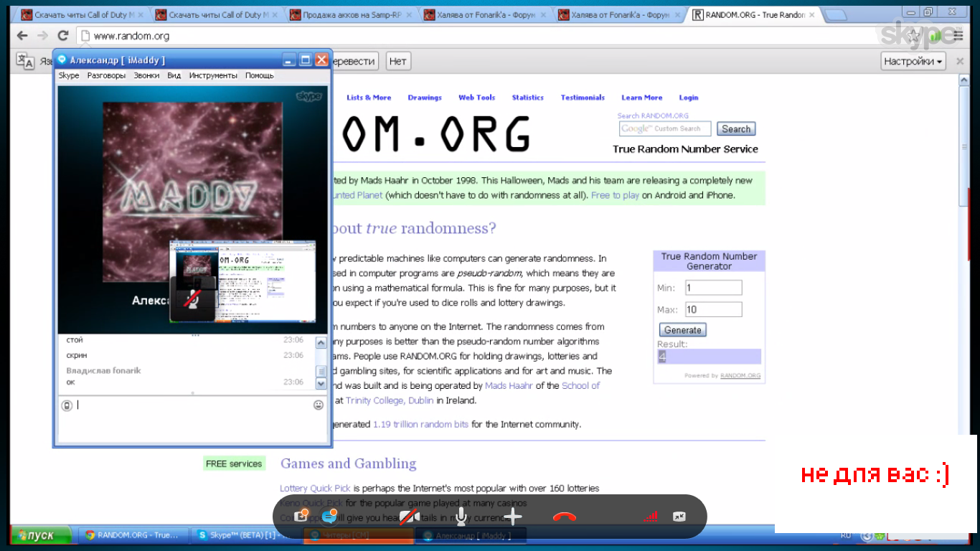Toggle the webcam icon on screen-share thumbnail

[x=192, y=299]
